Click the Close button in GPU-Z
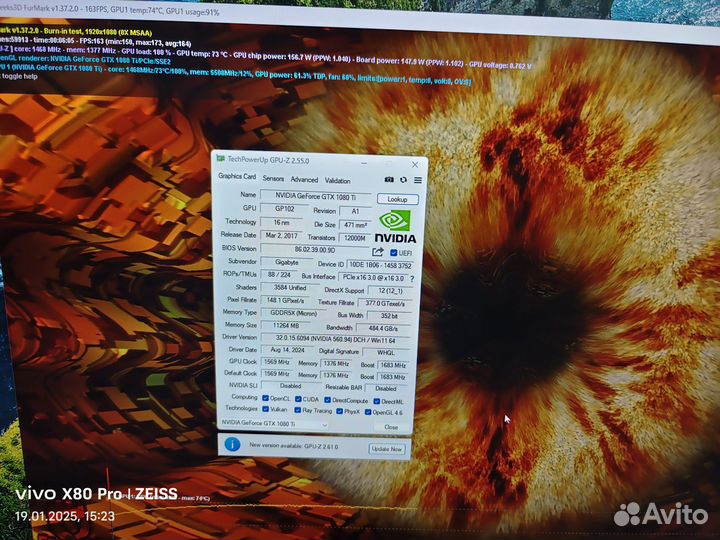 (391, 427)
